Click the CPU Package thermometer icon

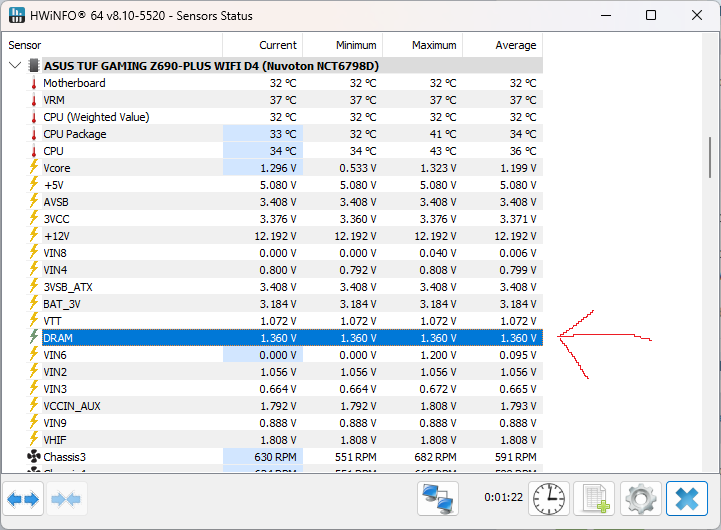point(34,134)
